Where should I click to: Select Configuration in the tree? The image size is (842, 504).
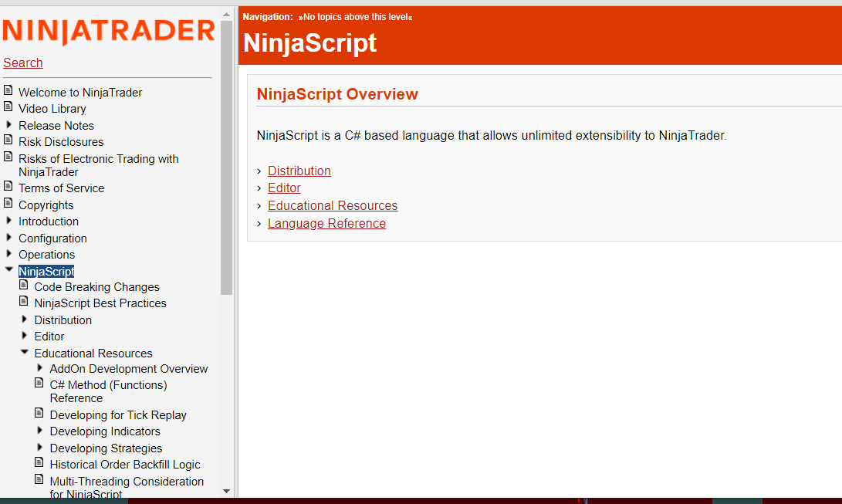click(x=52, y=238)
